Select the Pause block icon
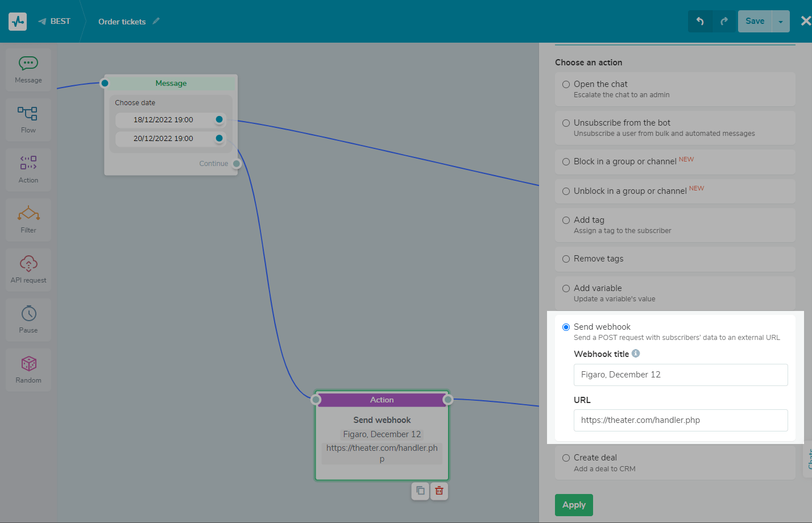This screenshot has height=523, width=812. point(28,319)
